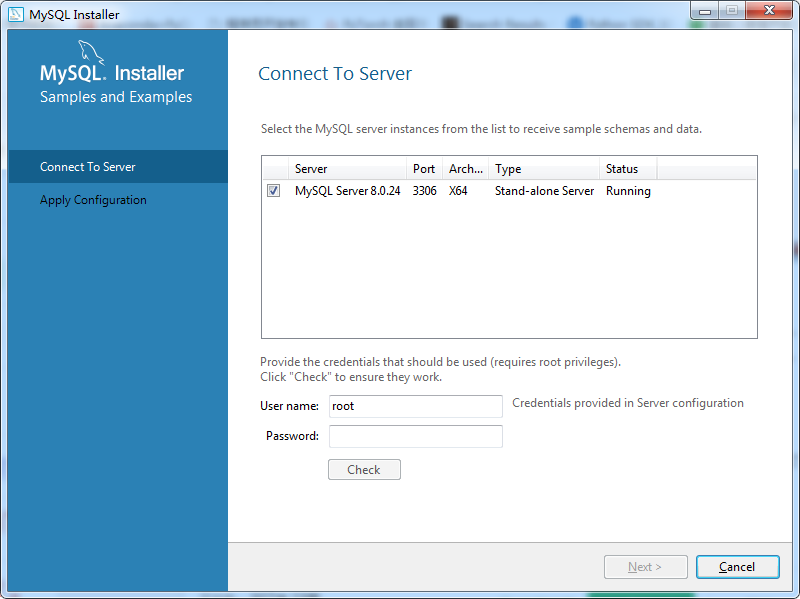Sort by the Type column header
Viewport: 800px width, 599px height.
[544, 169]
